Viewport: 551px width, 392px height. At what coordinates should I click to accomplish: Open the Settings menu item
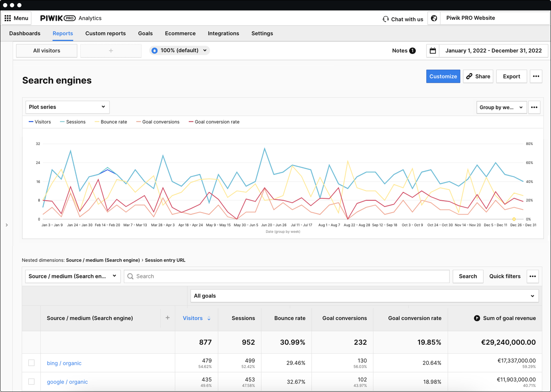(262, 33)
